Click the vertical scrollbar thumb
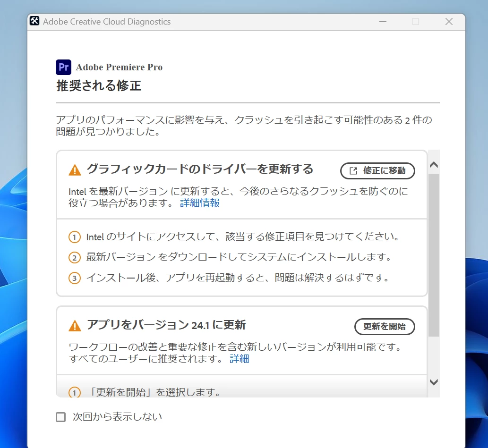The image size is (488, 448). (x=434, y=255)
